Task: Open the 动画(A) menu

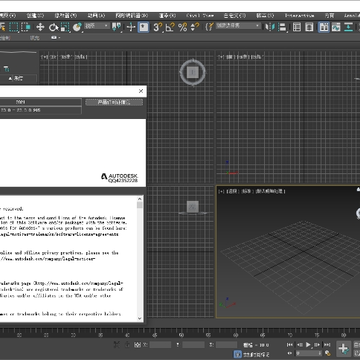Action: pos(96,16)
